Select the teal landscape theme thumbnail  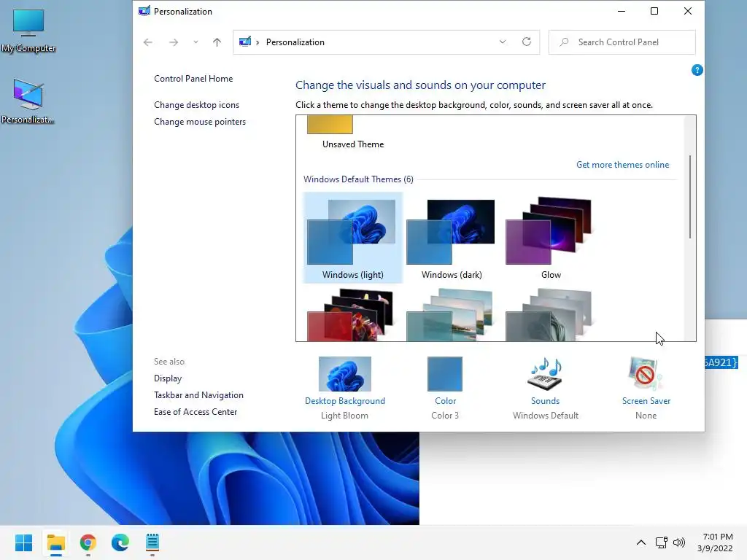450,315
